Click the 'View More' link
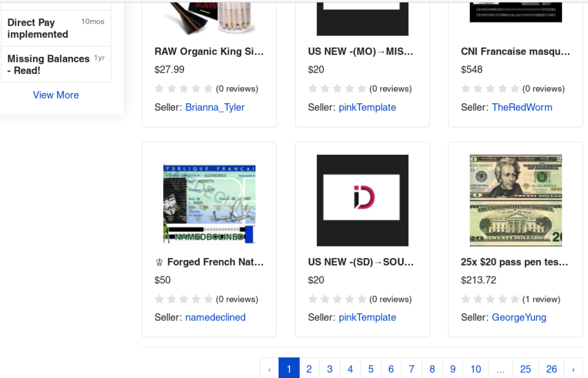588x378 pixels. point(56,95)
